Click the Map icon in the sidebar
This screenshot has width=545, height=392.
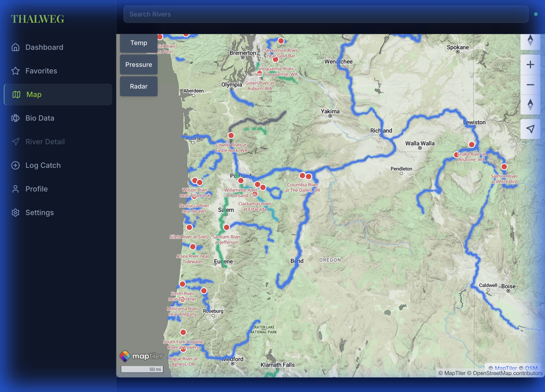(16, 94)
